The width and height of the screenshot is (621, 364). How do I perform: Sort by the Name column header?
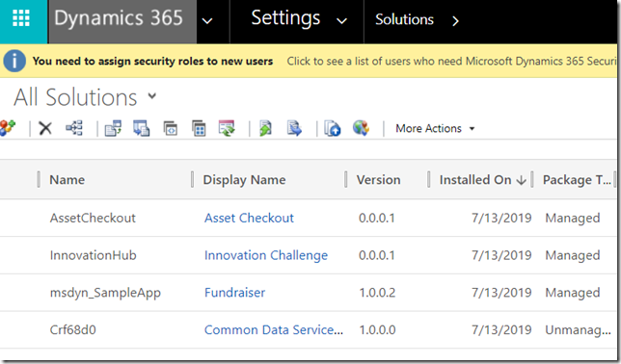click(x=67, y=180)
